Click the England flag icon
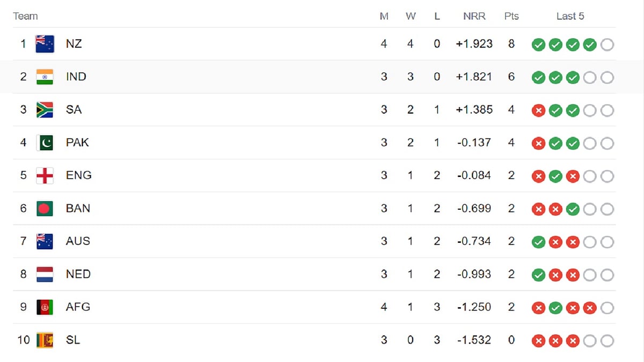This screenshot has width=644, height=362. click(45, 175)
